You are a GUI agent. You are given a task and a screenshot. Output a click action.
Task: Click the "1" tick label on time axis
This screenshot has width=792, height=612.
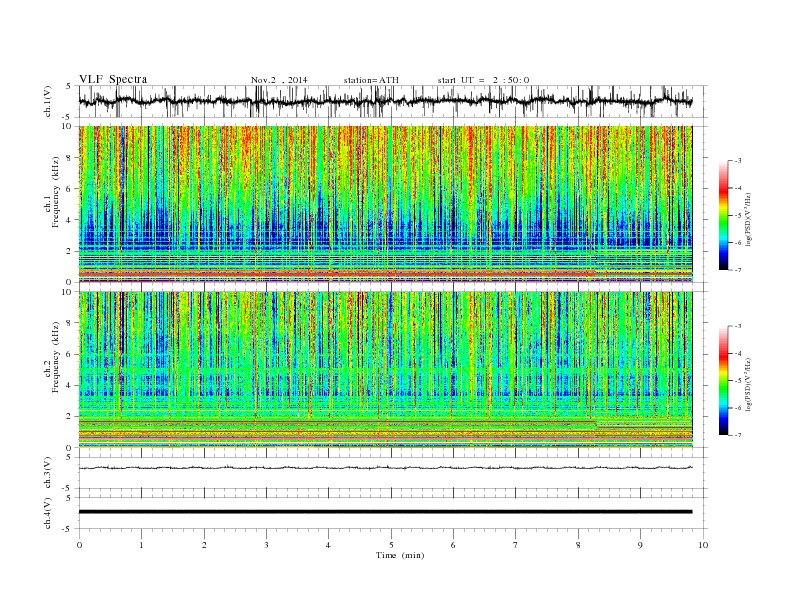(x=141, y=545)
